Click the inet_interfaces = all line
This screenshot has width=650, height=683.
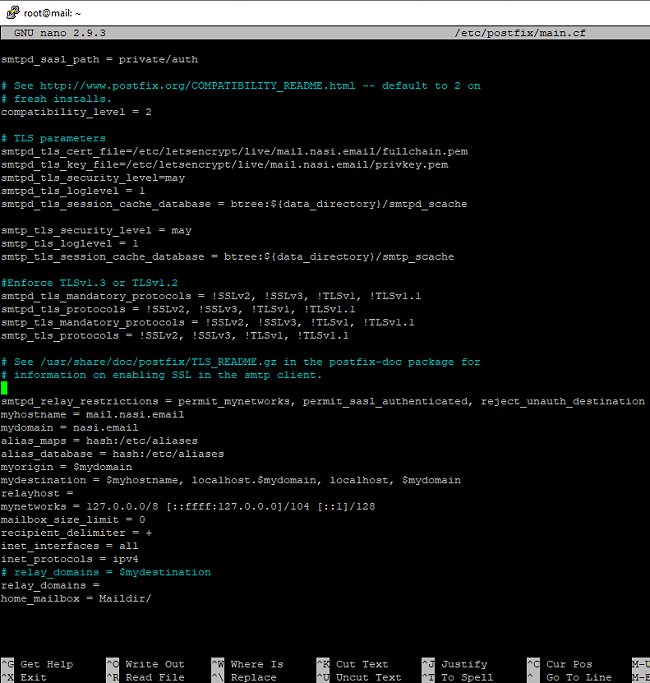click(x=70, y=546)
